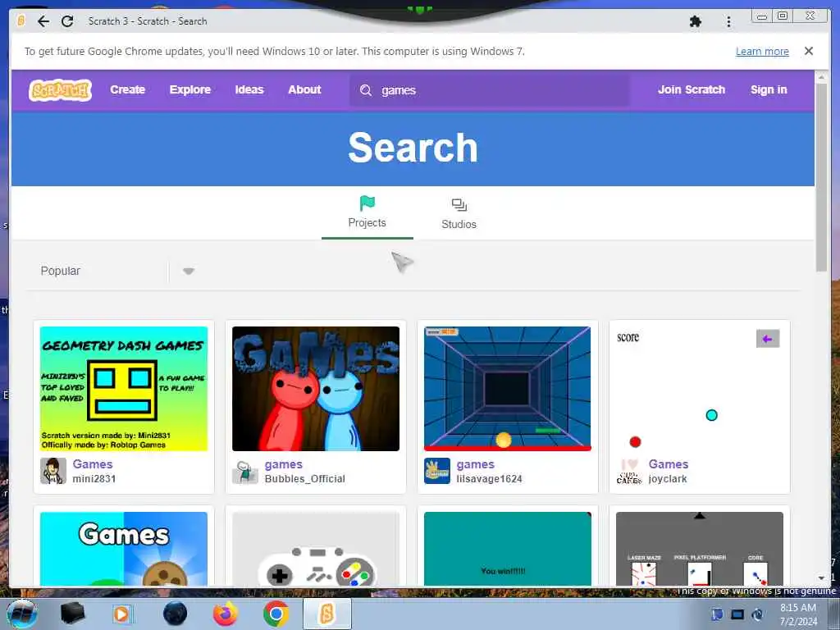Image resolution: width=840 pixels, height=630 pixels.
Task: Open the media player taskbar icon
Action: click(121, 614)
